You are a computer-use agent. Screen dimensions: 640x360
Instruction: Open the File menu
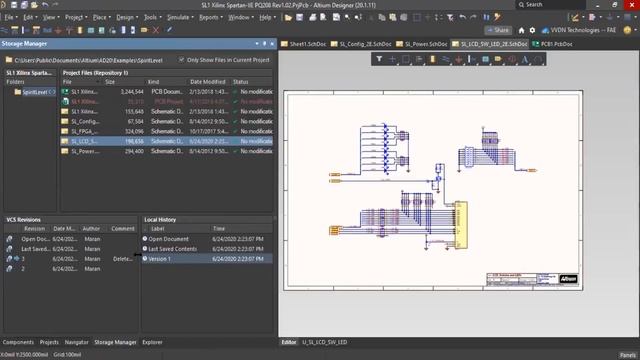click(11, 18)
